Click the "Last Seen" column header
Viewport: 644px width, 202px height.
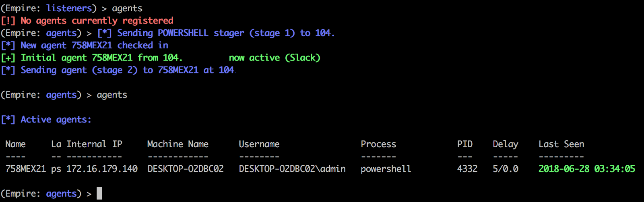coord(561,144)
